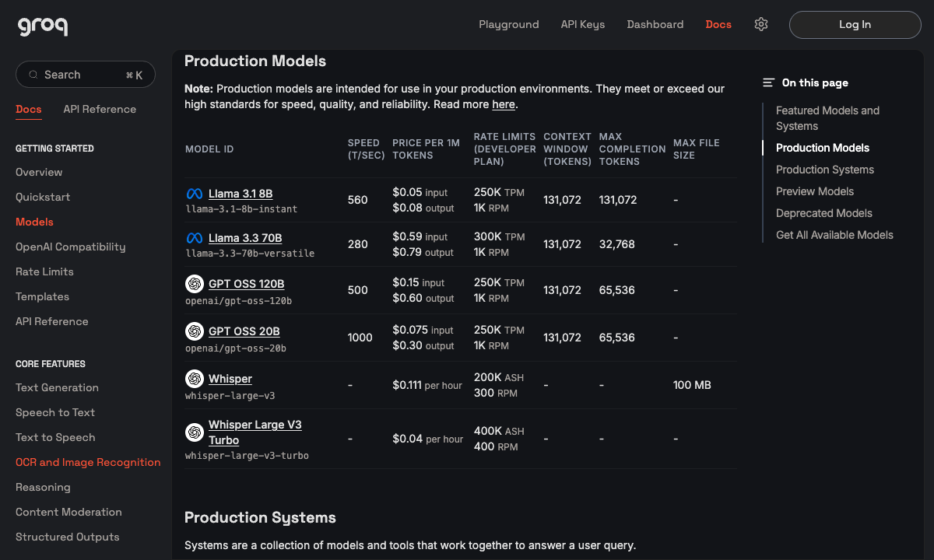Open Speech to Text page
This screenshot has height=560, width=934.
pos(55,412)
